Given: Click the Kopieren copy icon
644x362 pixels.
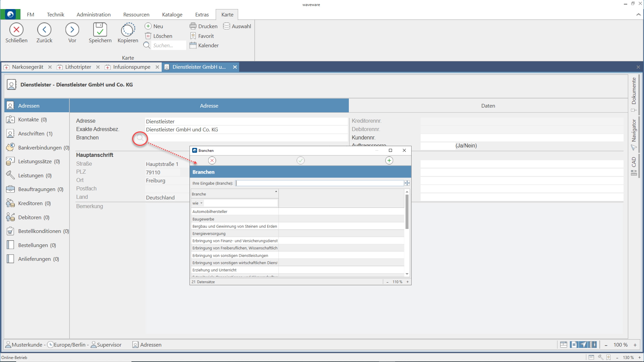Looking at the screenshot, I should [x=128, y=30].
